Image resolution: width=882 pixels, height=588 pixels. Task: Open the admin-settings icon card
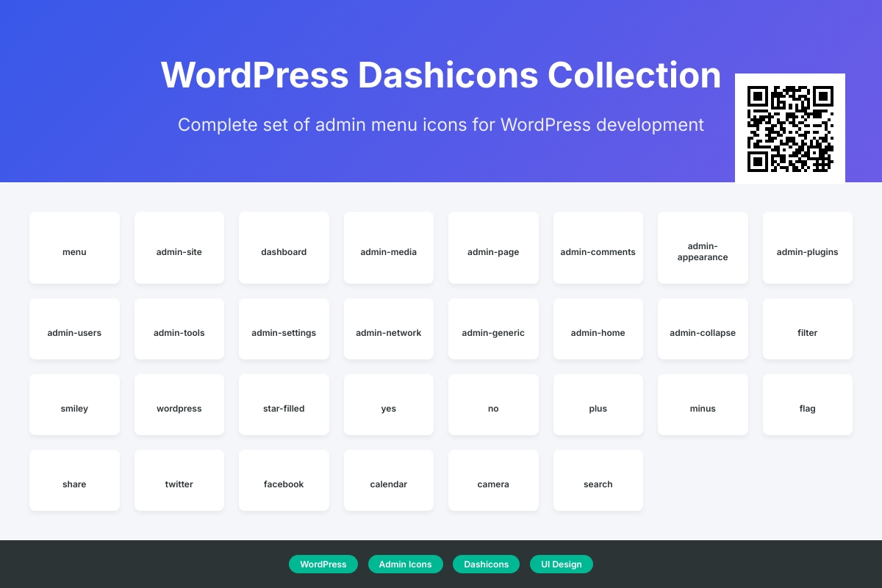pyautogui.click(x=284, y=329)
